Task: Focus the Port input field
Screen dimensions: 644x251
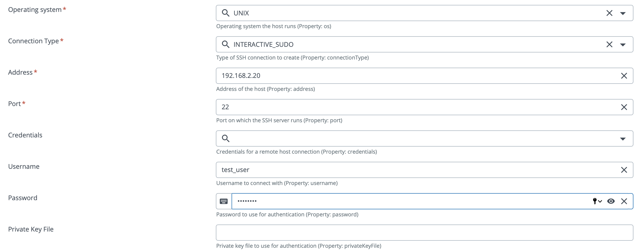Action: [417, 107]
